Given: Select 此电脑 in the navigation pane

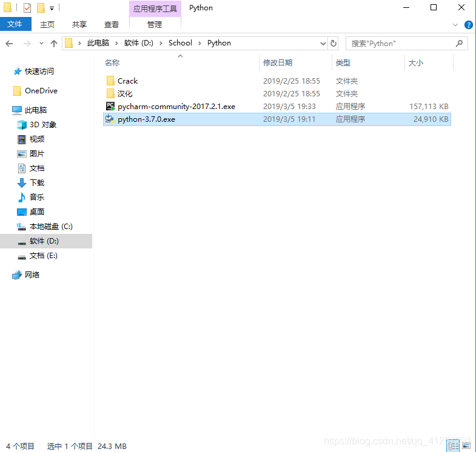Looking at the screenshot, I should 36,110.
